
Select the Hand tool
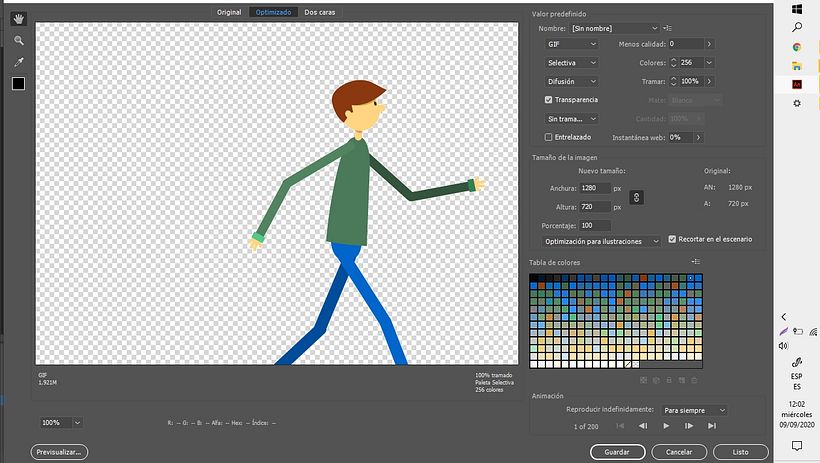(x=18, y=19)
